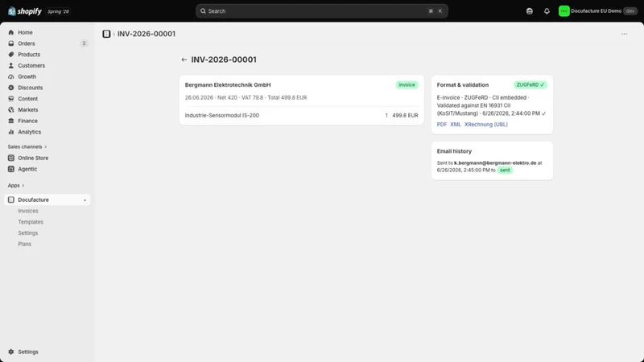This screenshot has width=644, height=362.
Task: Click the search magnifier icon
Action: [x=203, y=11]
